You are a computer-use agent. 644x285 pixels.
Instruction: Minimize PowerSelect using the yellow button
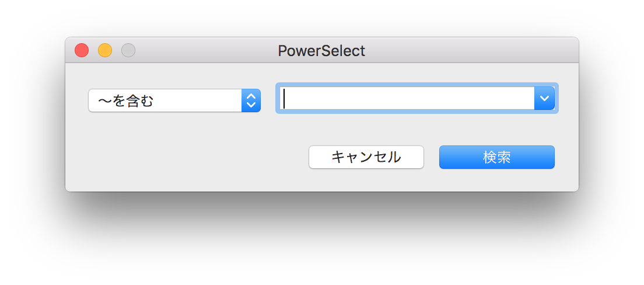(x=105, y=51)
